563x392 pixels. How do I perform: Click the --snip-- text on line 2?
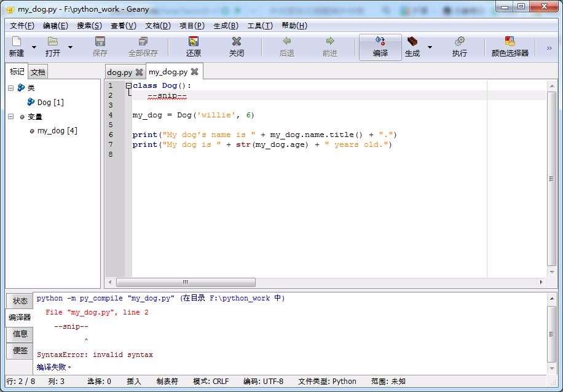click(167, 95)
